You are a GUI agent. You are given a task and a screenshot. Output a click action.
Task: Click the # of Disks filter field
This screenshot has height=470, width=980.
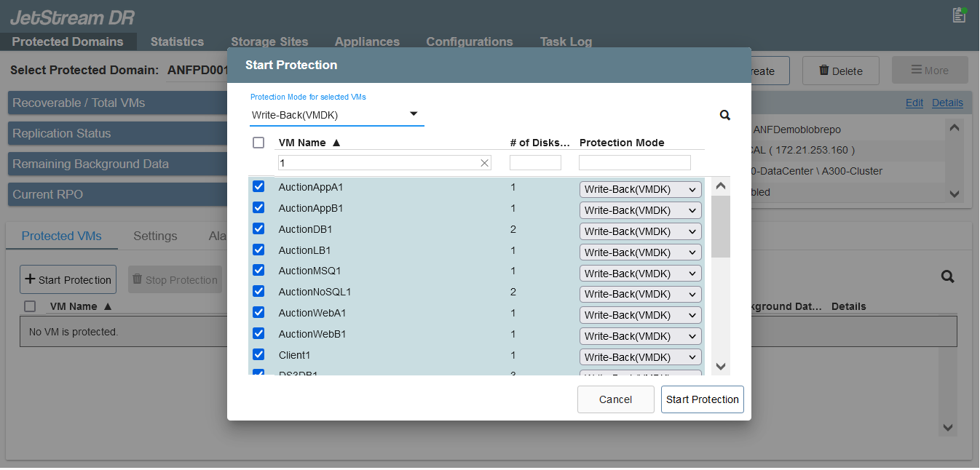click(535, 163)
